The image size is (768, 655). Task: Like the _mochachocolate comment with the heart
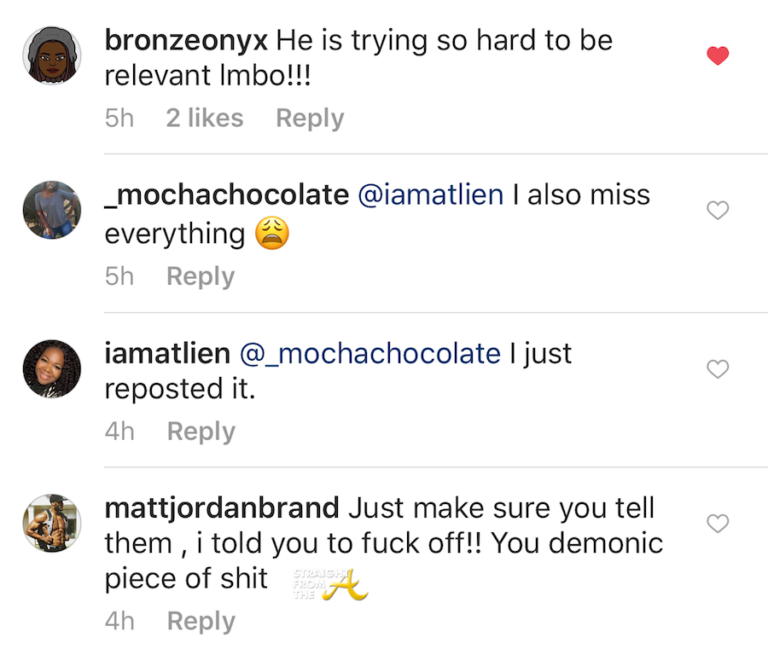coord(718,210)
